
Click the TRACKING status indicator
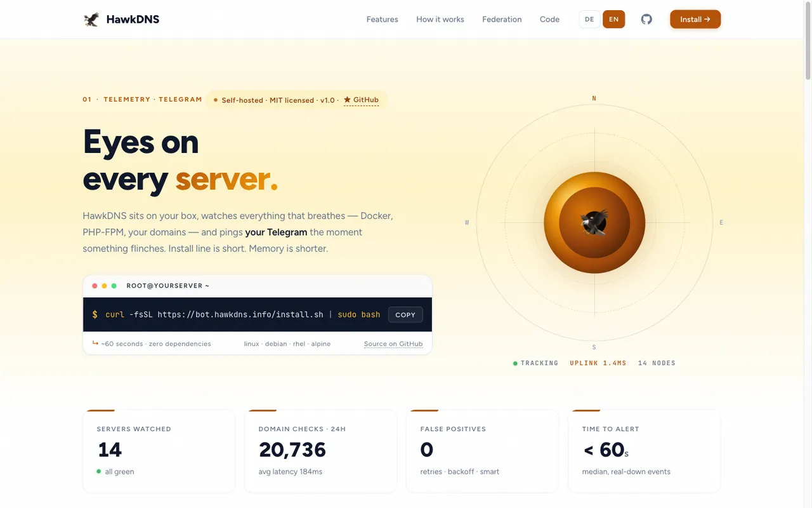tap(536, 363)
